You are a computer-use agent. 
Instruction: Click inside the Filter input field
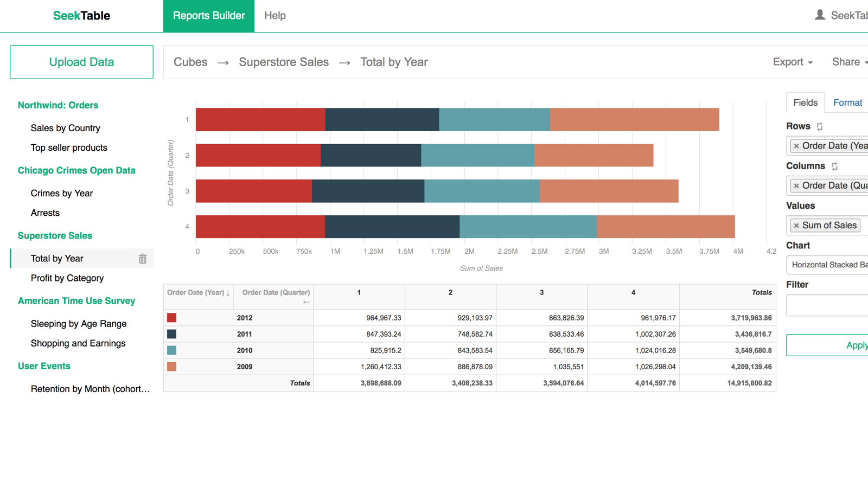point(826,305)
